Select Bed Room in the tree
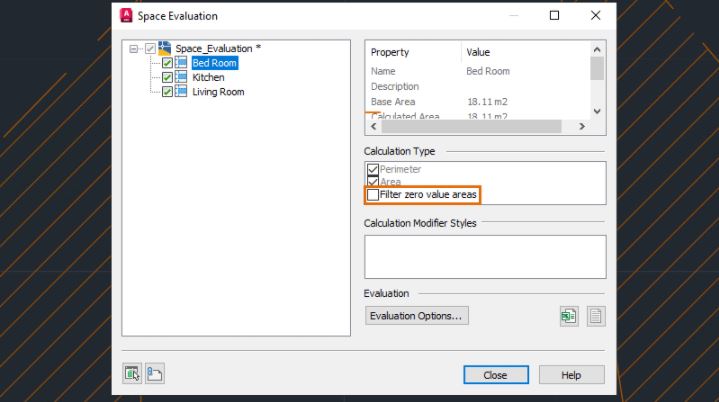Image resolution: width=719 pixels, height=402 pixels. pos(215,63)
